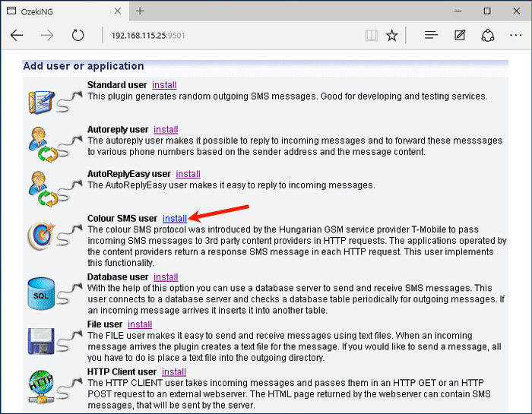The height and width of the screenshot is (414, 532).
Task: Open the Hub lines icon
Action: click(x=431, y=35)
